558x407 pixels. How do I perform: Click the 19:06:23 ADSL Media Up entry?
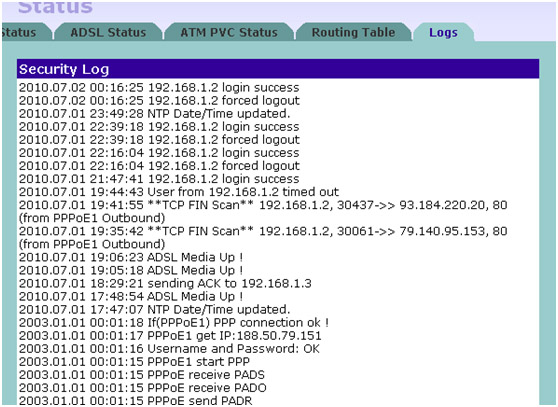coord(131,257)
